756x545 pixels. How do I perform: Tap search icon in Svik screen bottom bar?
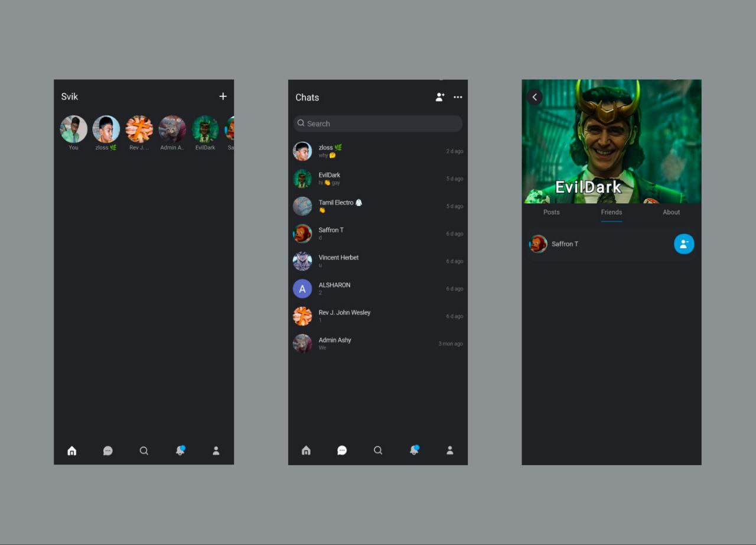click(x=144, y=450)
